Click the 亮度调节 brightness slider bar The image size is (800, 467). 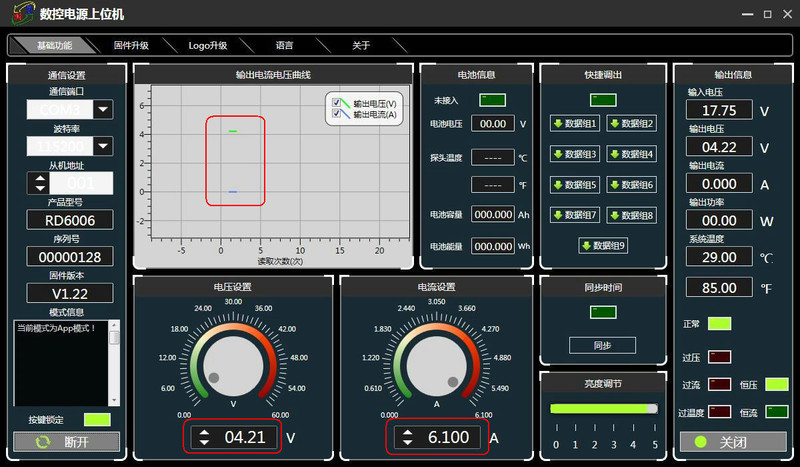(603, 409)
